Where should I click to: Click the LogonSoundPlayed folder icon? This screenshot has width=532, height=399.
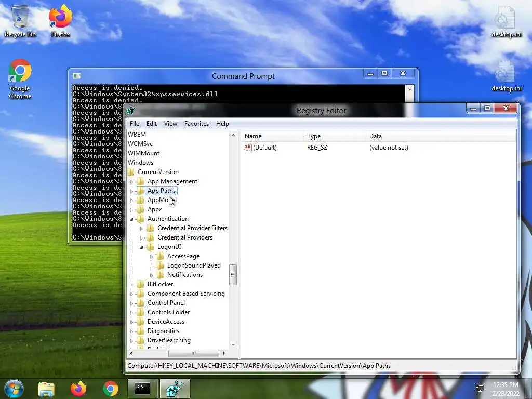(160, 265)
